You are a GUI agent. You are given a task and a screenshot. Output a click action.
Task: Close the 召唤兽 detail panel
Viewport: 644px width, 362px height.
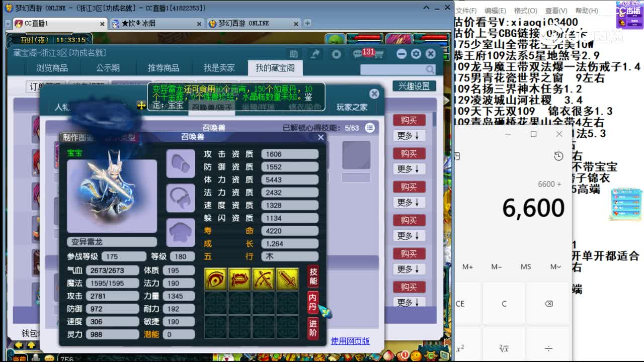coord(320,137)
